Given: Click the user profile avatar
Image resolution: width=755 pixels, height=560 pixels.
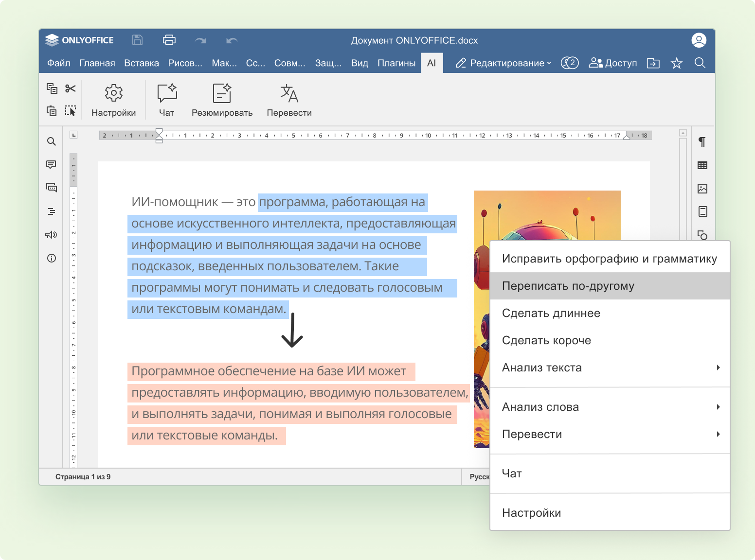Looking at the screenshot, I should [x=699, y=40].
